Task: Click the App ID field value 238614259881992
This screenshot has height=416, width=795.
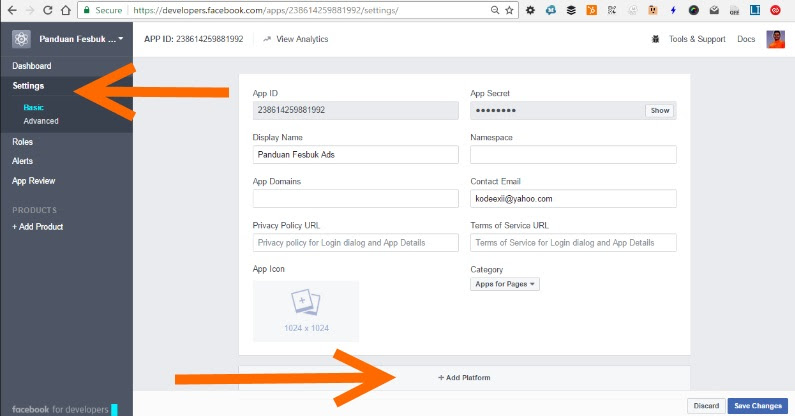Action: click(355, 111)
